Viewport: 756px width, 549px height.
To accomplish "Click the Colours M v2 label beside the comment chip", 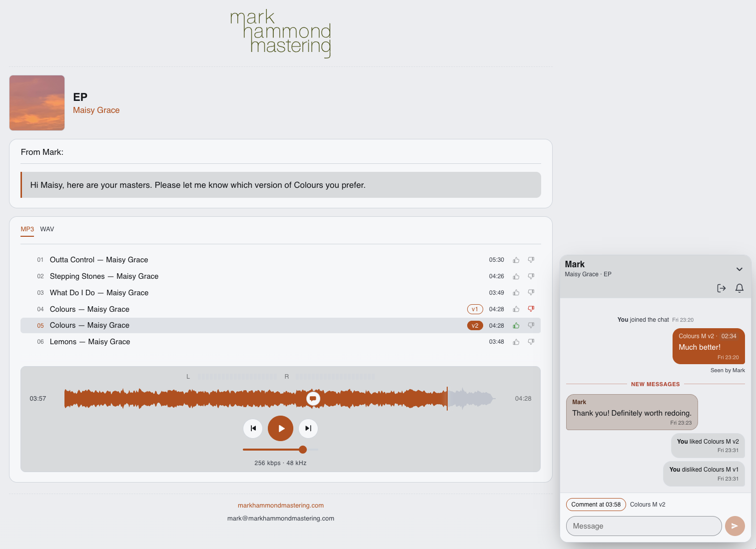I will (x=648, y=505).
